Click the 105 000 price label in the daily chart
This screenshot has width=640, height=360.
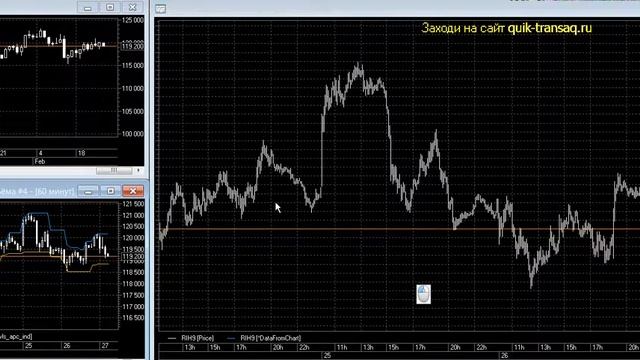click(133, 111)
